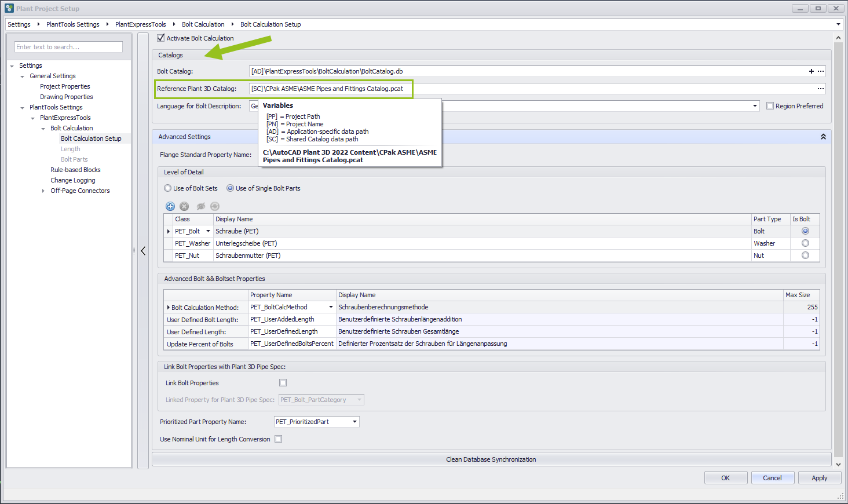
Task: Open breadcrumb arrow after Bolt Calculation
Action: click(232, 24)
